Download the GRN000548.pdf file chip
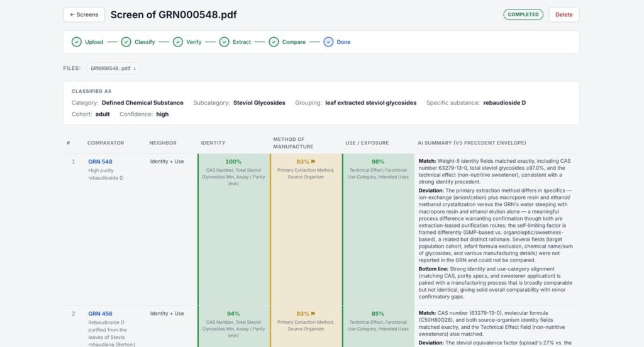 coord(113,68)
